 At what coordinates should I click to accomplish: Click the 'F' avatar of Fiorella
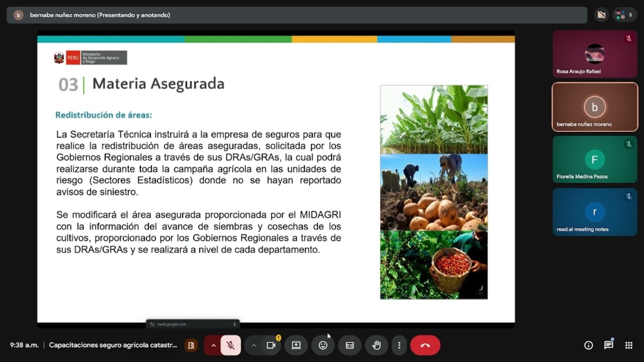pos(595,160)
